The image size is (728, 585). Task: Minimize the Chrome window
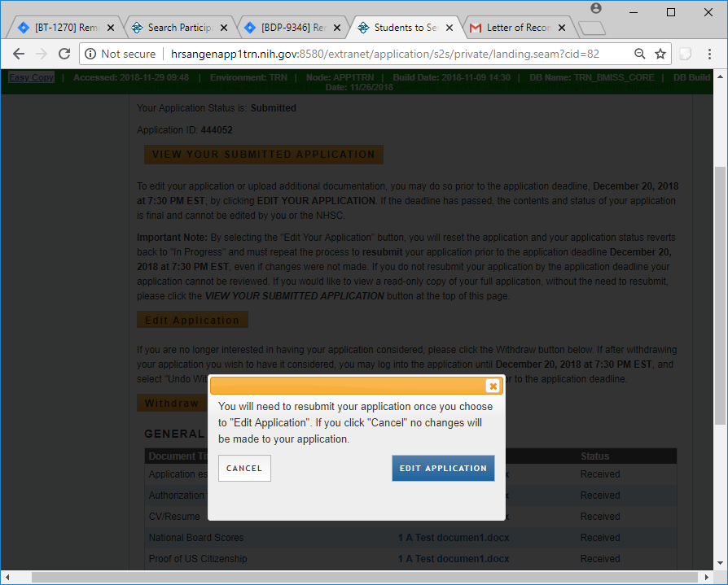(634, 12)
